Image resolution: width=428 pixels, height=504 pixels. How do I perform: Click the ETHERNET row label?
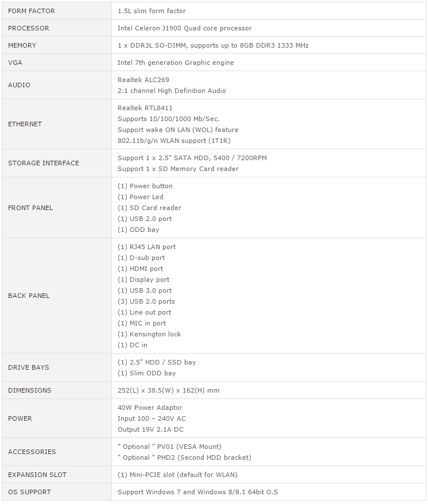click(25, 124)
